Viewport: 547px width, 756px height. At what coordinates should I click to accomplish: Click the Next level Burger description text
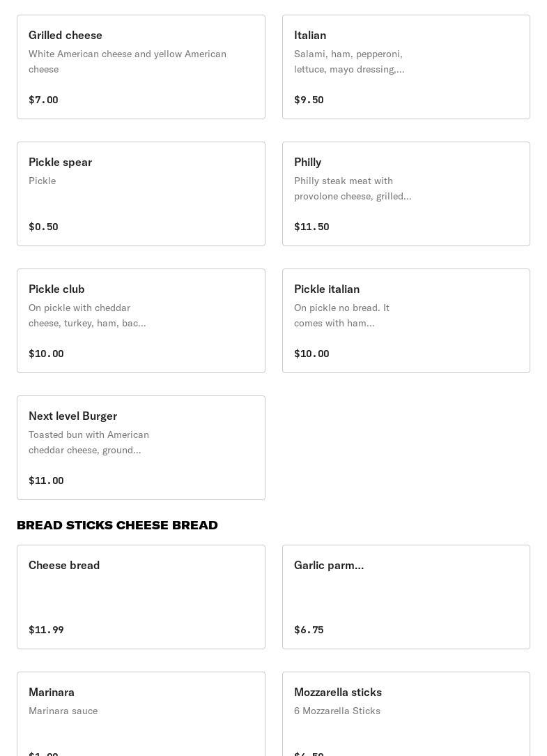tap(88, 442)
